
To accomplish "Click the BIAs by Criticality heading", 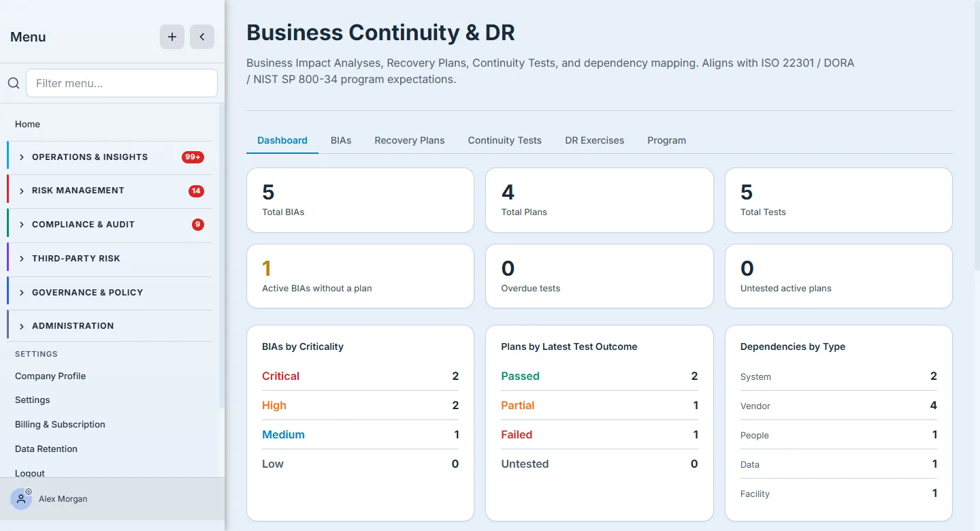I will 303,347.
